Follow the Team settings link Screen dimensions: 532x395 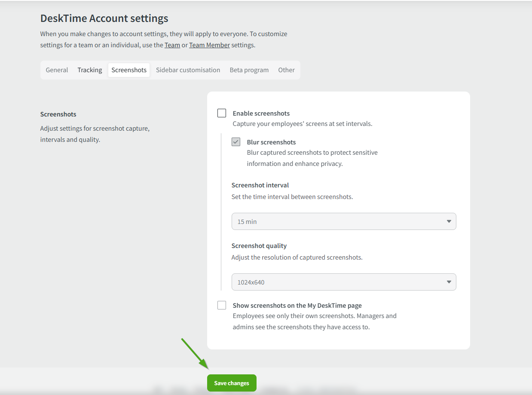172,45
